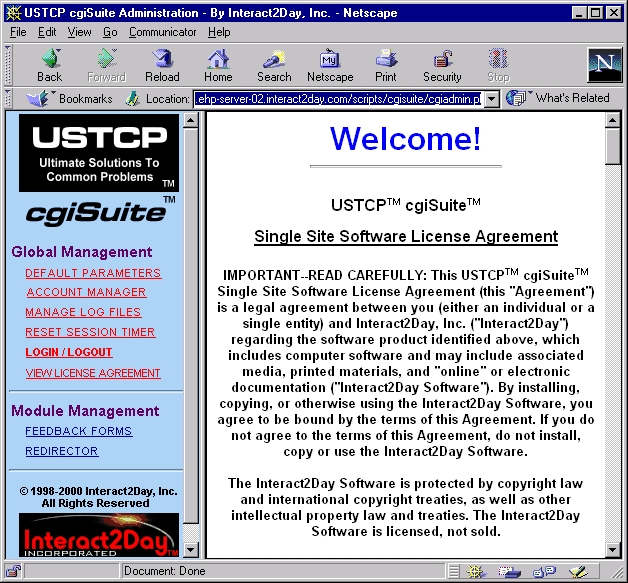Screen dimensions: 628x583
Task: Click the grayed Forward toolbar button
Action: 107,65
